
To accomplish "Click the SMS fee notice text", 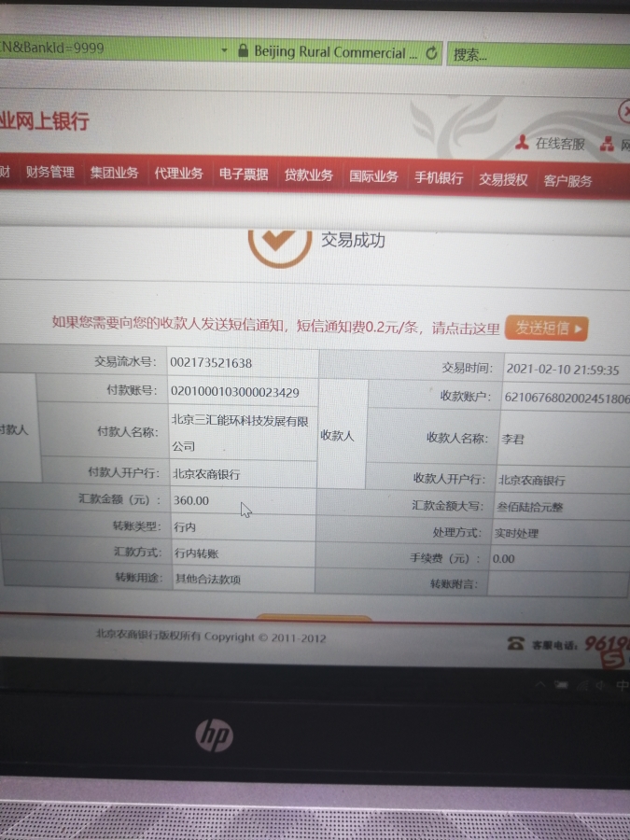I will pos(275,325).
